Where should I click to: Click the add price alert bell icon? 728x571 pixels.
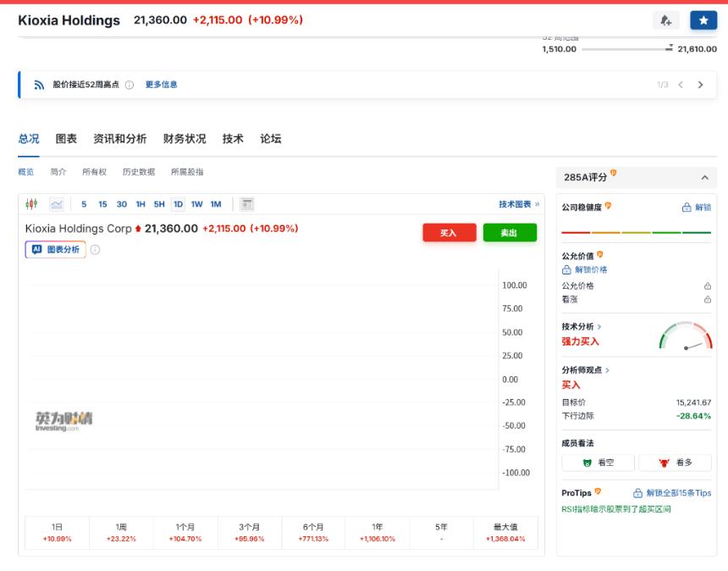(665, 19)
